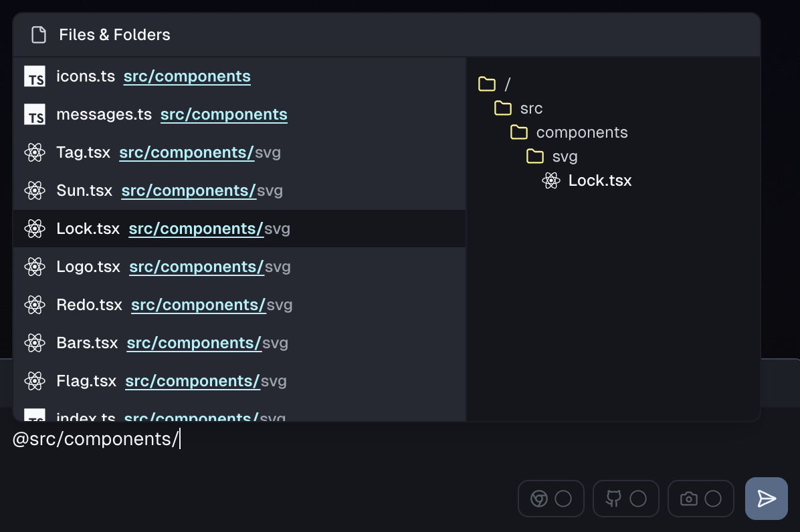Screen dimensions: 800x532
Task: Click the React icon beside Flag.tsx
Action: (x=35, y=382)
